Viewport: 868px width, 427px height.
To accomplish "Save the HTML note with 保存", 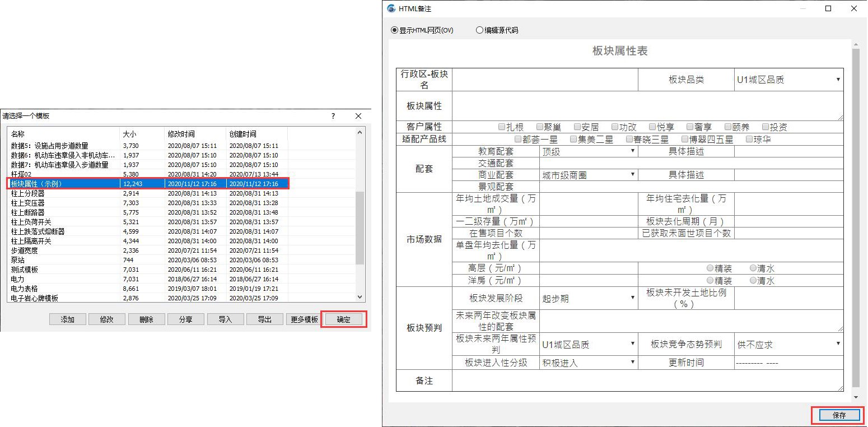I will tap(839, 415).
